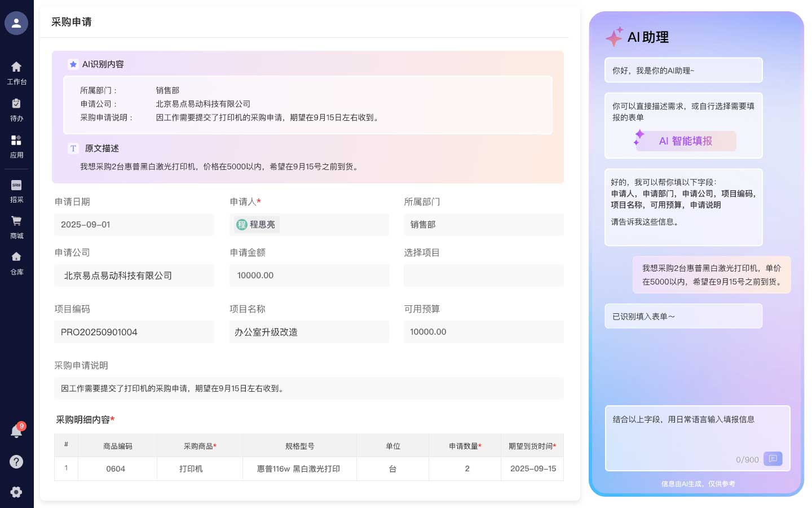This screenshot has width=812, height=508.
Task: Click AI recognized 申请公司 value text
Action: 203,104
